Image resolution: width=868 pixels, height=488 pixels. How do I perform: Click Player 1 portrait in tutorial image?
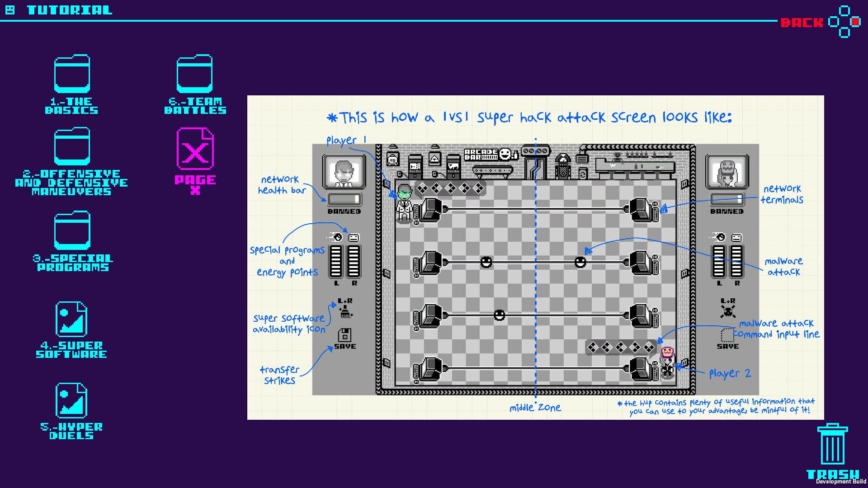(344, 172)
